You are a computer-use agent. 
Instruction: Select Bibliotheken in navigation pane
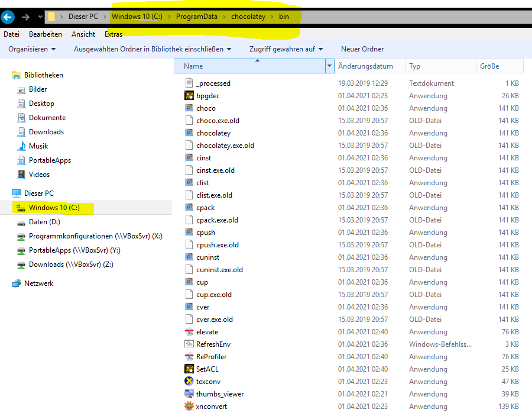click(x=43, y=75)
